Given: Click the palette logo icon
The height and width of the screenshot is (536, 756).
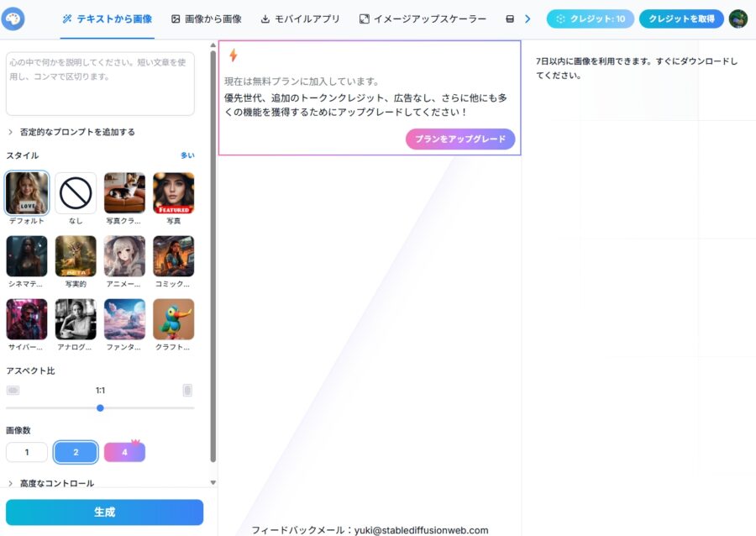Looking at the screenshot, I should [x=13, y=18].
